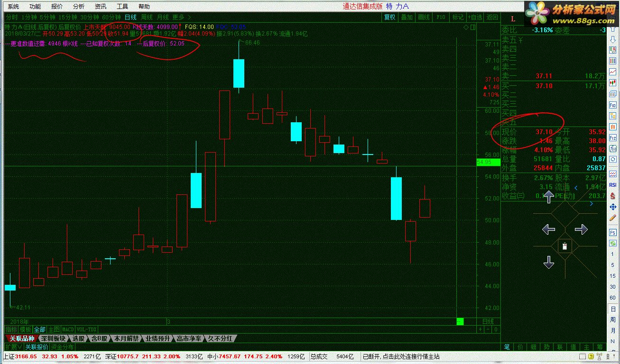Open 系统 menu
The height and width of the screenshot is (364, 620).
pos(13,7)
